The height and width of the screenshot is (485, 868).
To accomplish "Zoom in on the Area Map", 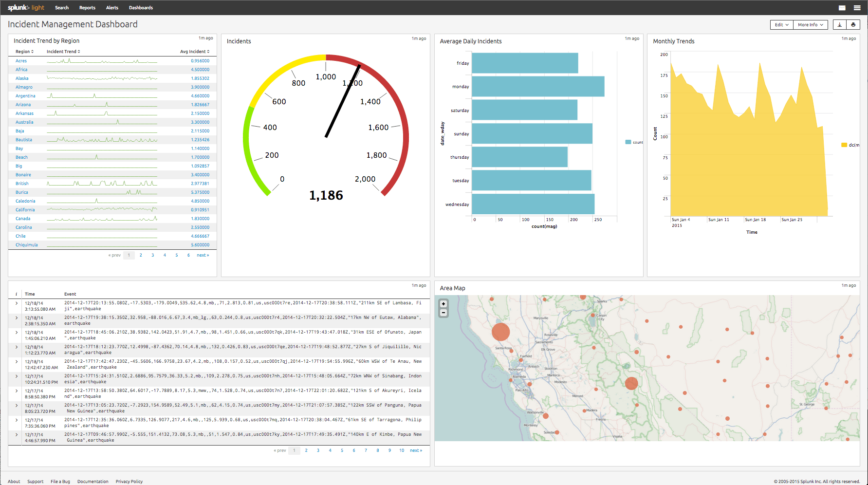I will tap(443, 303).
